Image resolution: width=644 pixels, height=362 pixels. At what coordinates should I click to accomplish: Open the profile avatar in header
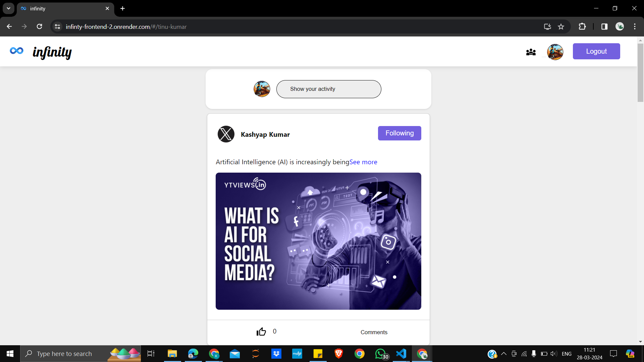point(555,52)
